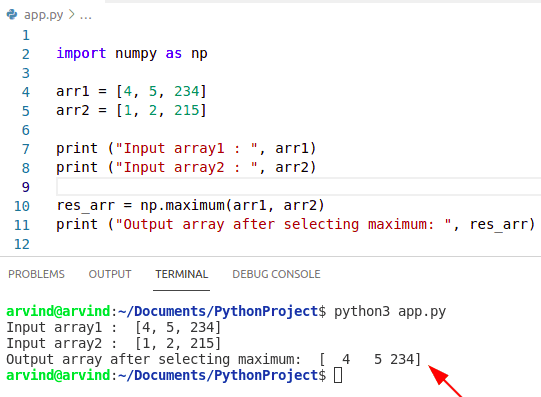Click np.maximum call on line 10
This screenshot has width=541, height=397.
click(x=232, y=206)
